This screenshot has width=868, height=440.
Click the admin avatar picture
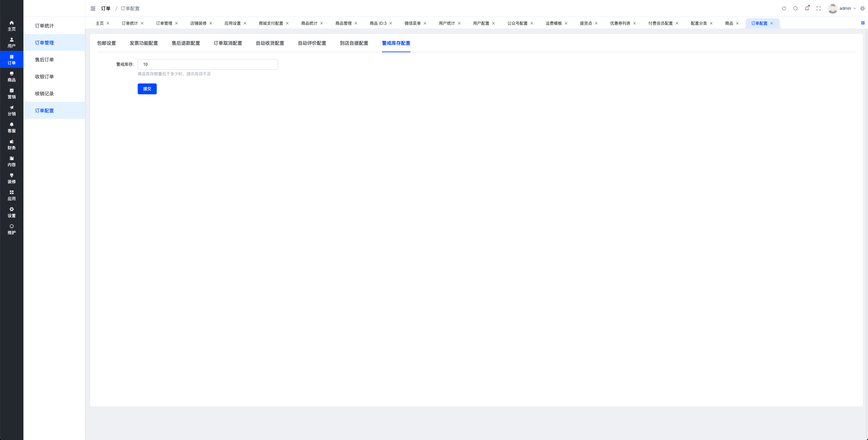point(832,8)
